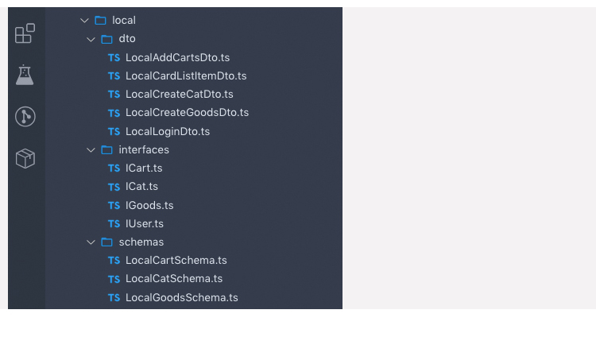This screenshot has width=596, height=364.
Task: Open the Git source control icon
Action: pyautogui.click(x=25, y=117)
